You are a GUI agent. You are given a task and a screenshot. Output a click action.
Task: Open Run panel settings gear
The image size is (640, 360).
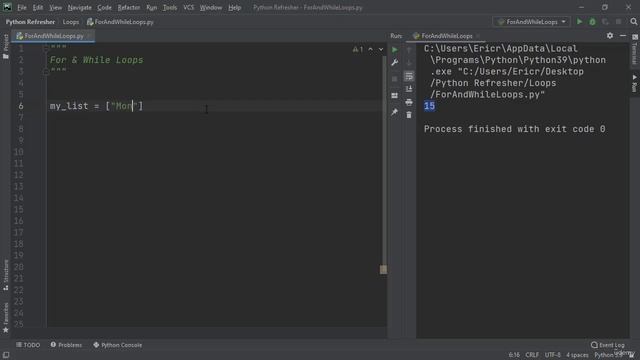610,36
